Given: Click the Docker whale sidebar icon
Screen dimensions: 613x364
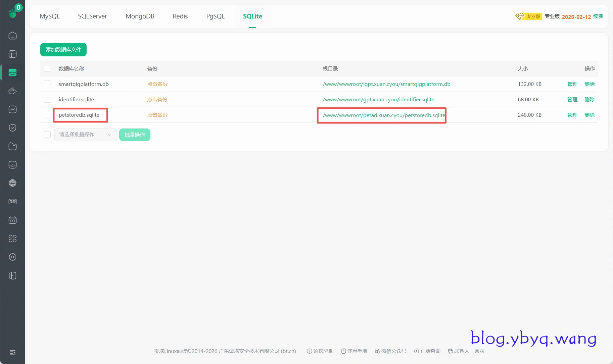Looking at the screenshot, I should point(12,91).
